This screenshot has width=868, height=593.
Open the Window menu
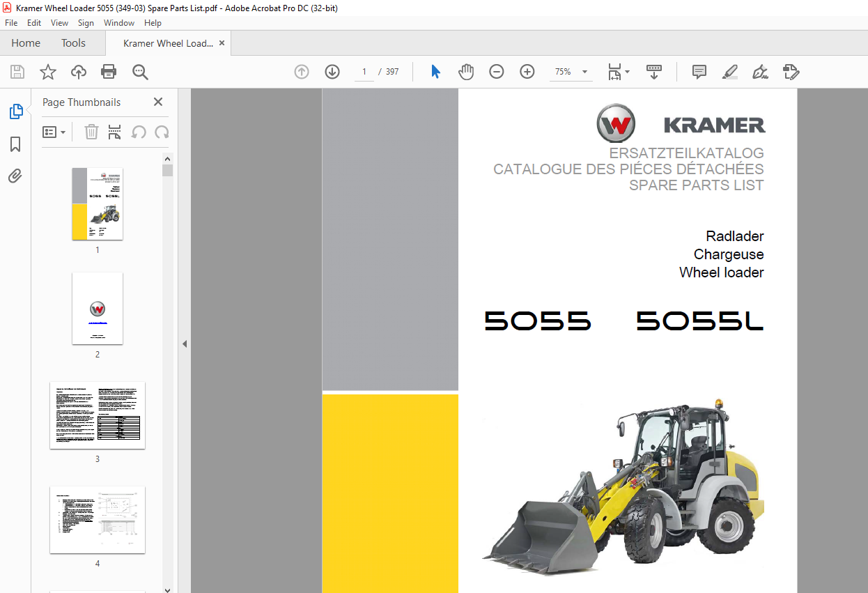(119, 23)
